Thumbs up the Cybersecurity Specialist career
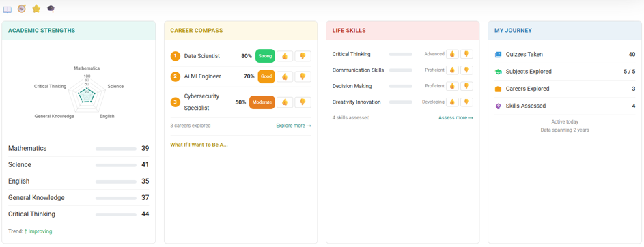The height and width of the screenshot is (247, 644). [285, 102]
